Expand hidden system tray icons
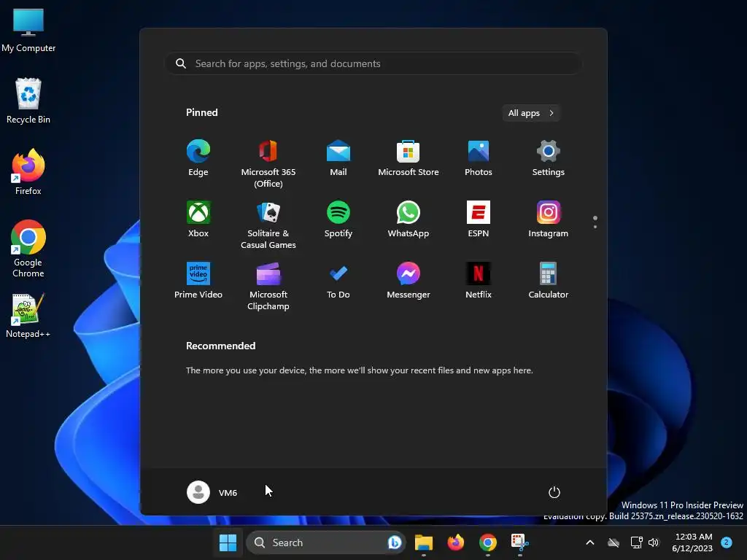747x560 pixels. pos(589,542)
